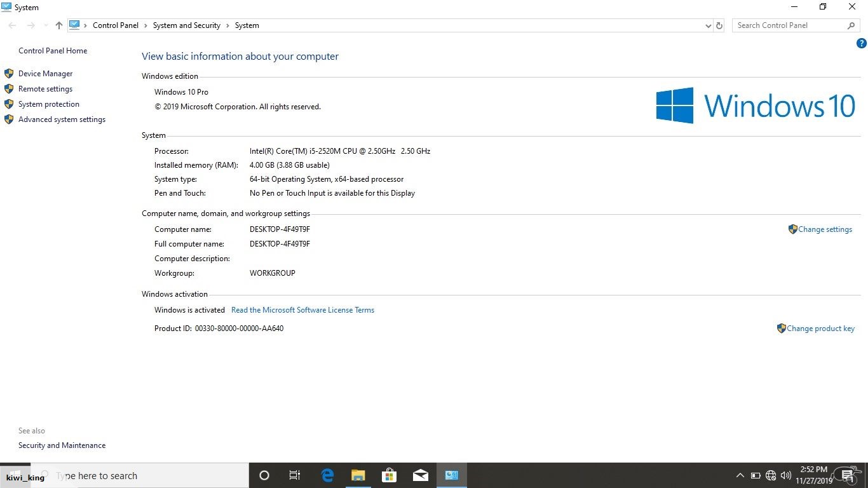Image resolution: width=868 pixels, height=488 pixels.
Task: Click 'Windows 10 Pro' edition text
Action: [x=181, y=92]
